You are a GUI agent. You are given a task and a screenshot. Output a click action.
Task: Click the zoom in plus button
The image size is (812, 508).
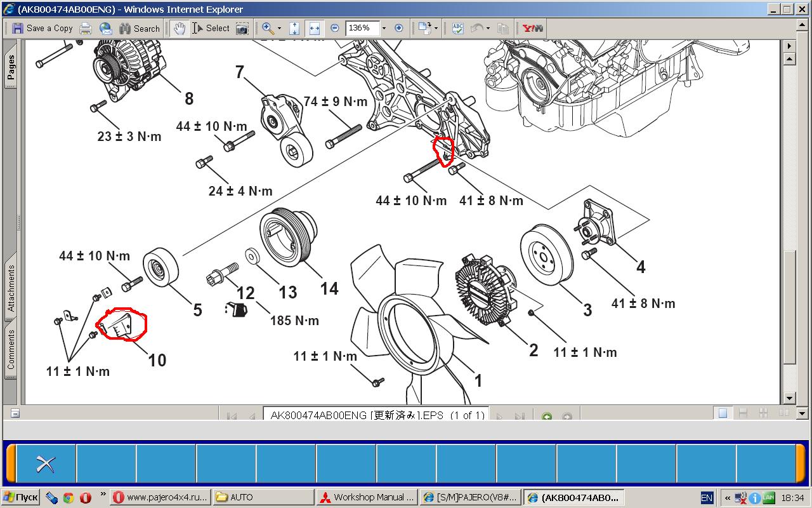tap(399, 28)
